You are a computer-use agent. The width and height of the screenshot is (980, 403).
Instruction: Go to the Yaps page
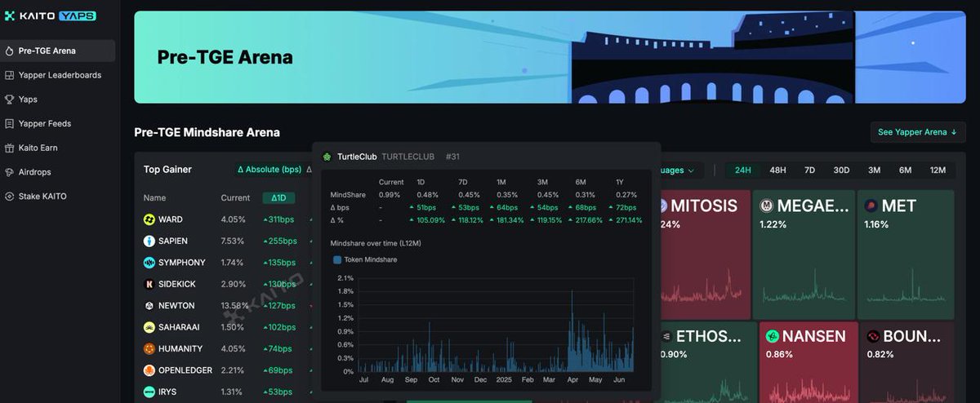(x=58, y=100)
